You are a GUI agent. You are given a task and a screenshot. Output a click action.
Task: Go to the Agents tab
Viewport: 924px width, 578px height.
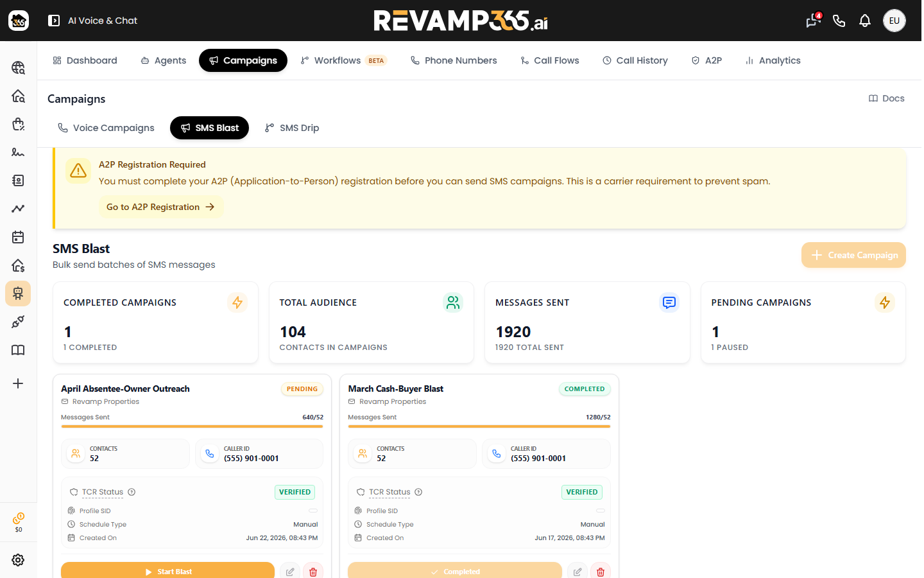click(x=164, y=60)
